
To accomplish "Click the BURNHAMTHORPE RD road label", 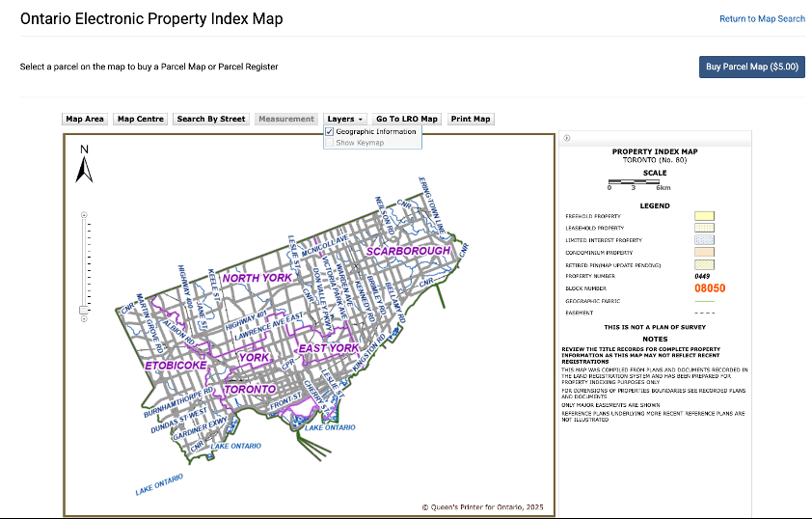I will [178, 402].
